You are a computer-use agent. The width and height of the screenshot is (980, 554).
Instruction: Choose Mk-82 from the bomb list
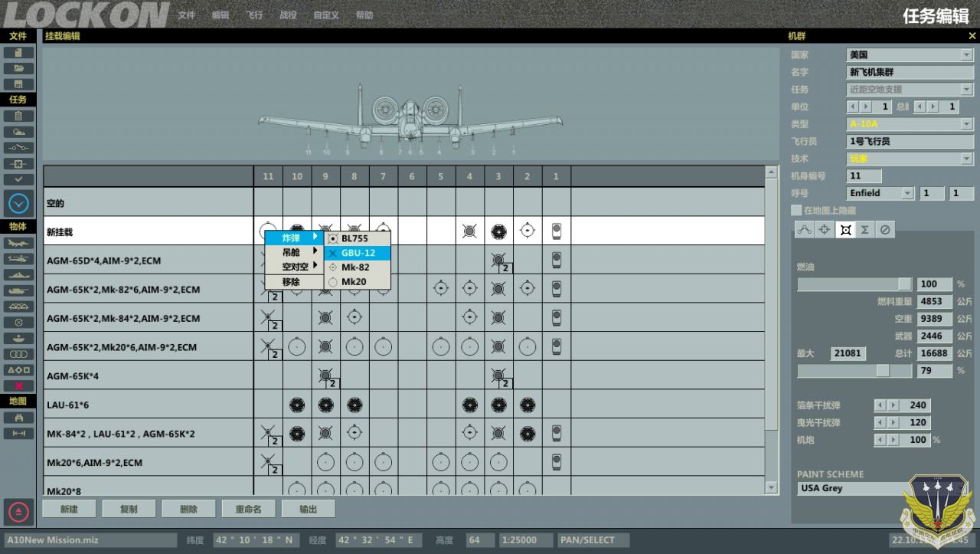click(357, 267)
